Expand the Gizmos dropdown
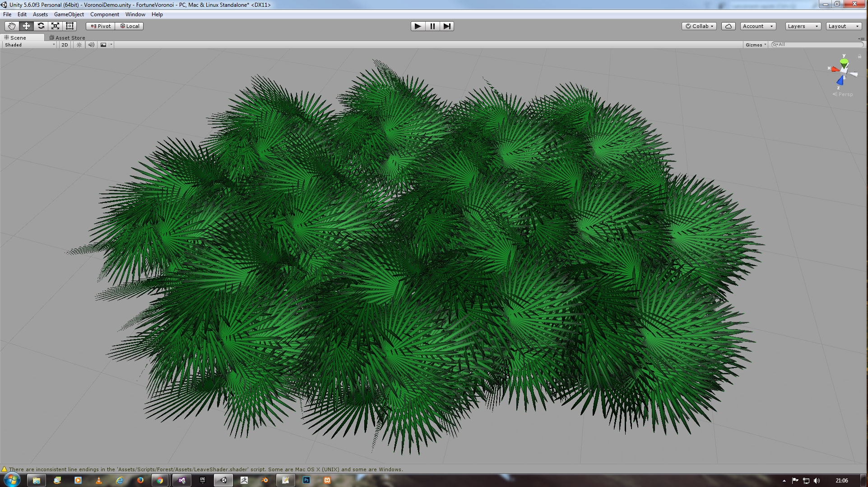Screen dimensions: 868x487 pyautogui.click(x=756, y=45)
